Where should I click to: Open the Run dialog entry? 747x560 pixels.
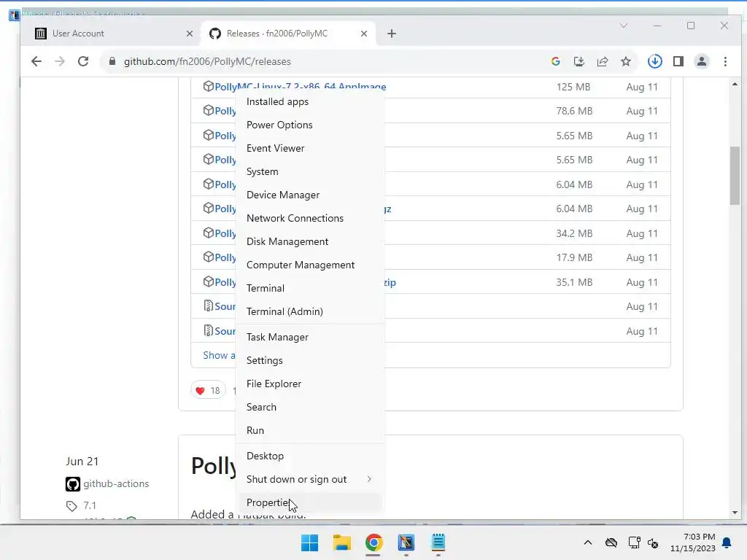pyautogui.click(x=309, y=430)
